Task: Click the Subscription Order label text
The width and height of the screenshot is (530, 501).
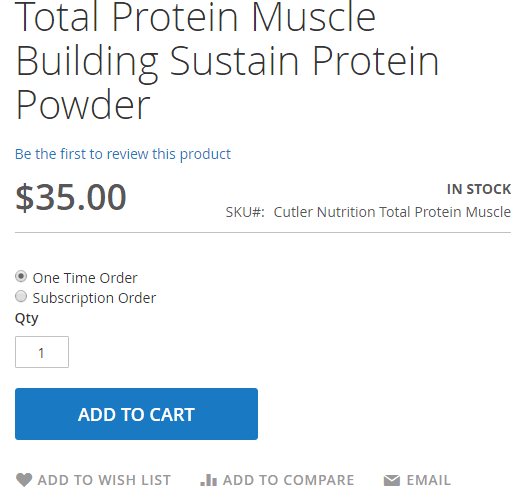Action: click(94, 298)
